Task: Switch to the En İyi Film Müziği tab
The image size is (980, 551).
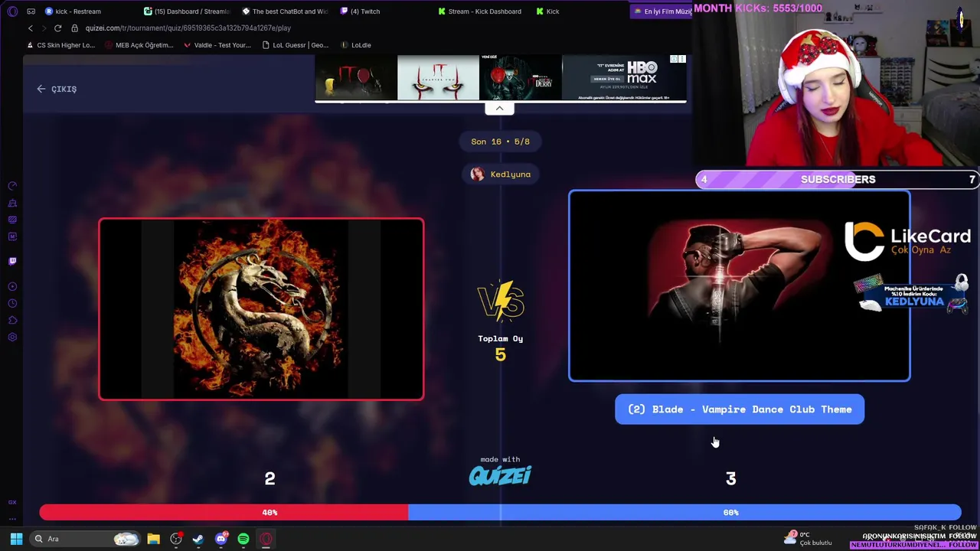Action: point(661,11)
